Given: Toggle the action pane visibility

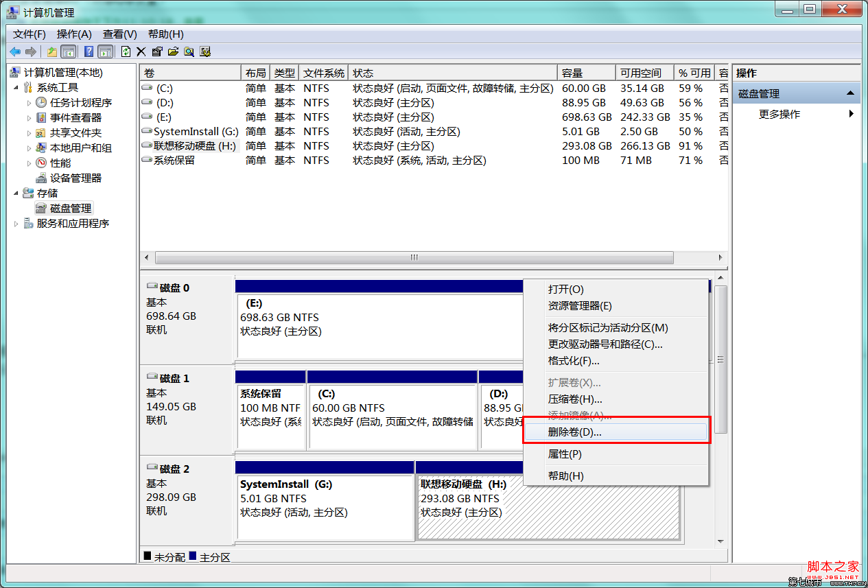Looking at the screenshot, I should tap(104, 51).
